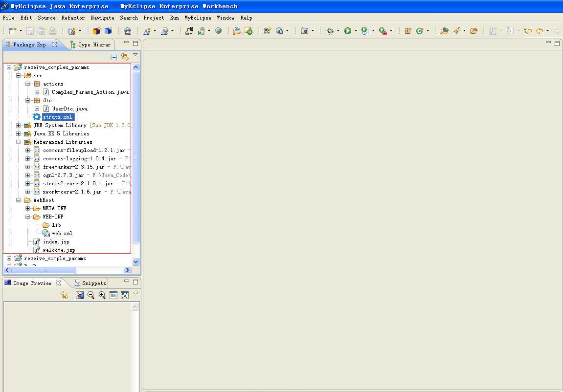Image resolution: width=563 pixels, height=392 pixels.
Task: Close the Image Preview tab
Action: coord(58,283)
